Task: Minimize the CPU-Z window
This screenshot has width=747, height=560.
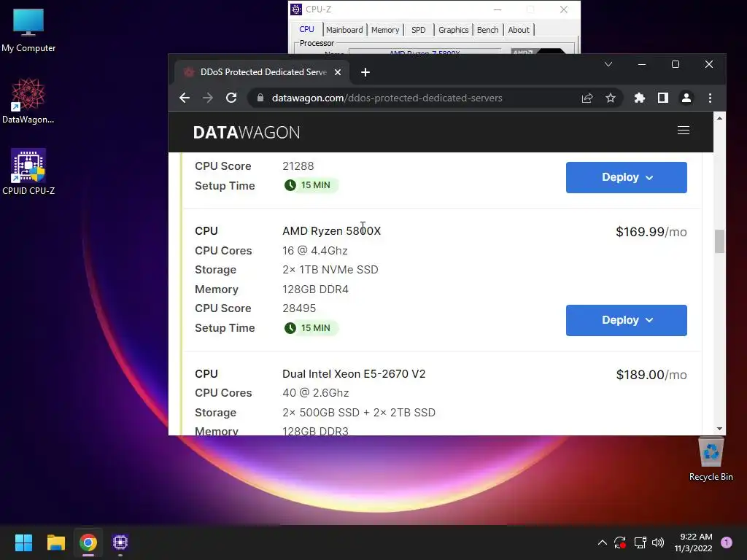Action: (498, 9)
